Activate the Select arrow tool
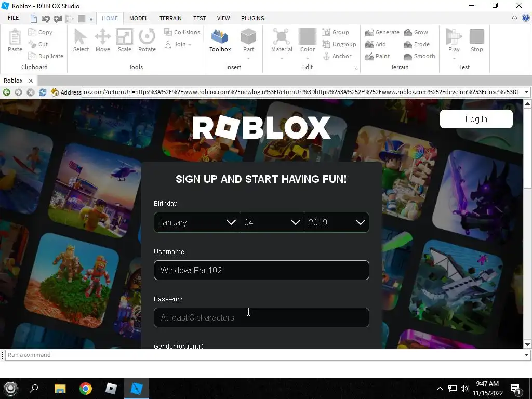 (x=81, y=41)
